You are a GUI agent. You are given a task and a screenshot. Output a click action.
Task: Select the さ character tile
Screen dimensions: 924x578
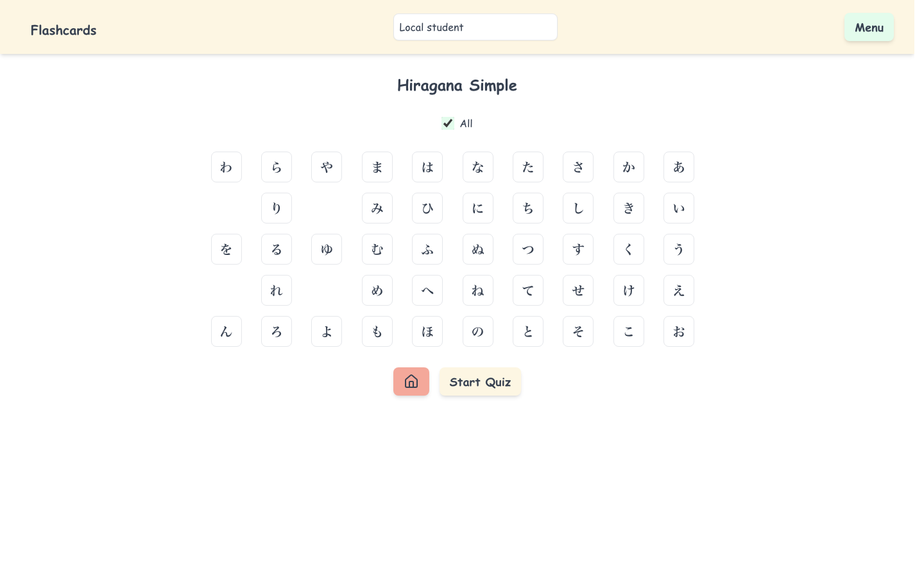(x=578, y=167)
